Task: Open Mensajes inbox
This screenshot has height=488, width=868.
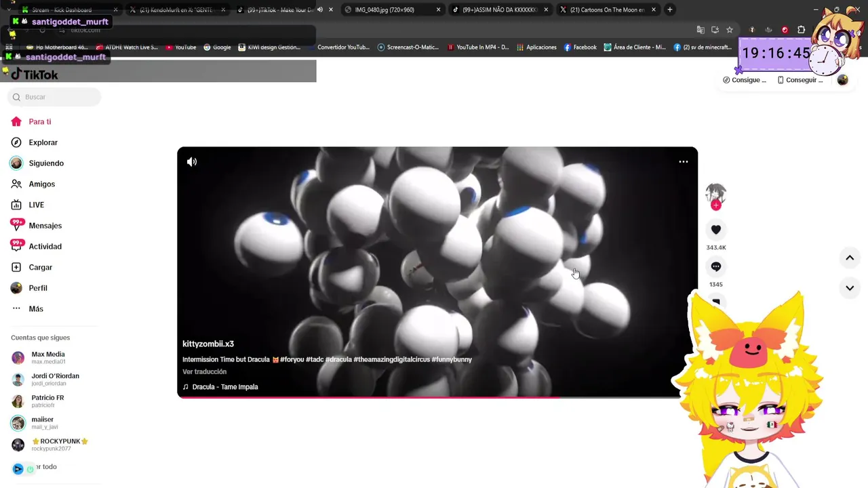Action: (36, 226)
